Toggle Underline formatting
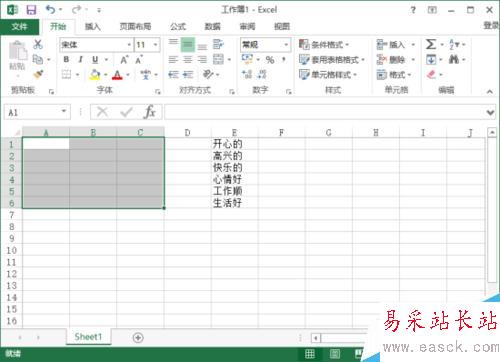The width and height of the screenshot is (500, 362). (95, 59)
